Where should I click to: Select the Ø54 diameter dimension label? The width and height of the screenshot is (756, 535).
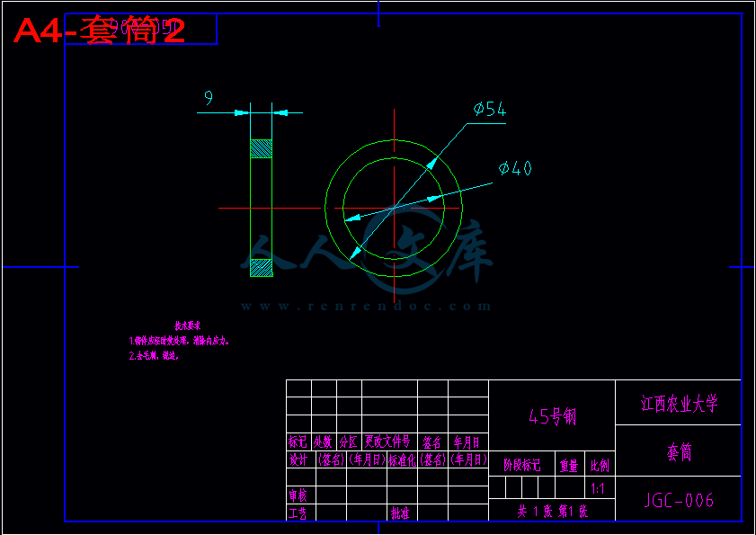[490, 109]
